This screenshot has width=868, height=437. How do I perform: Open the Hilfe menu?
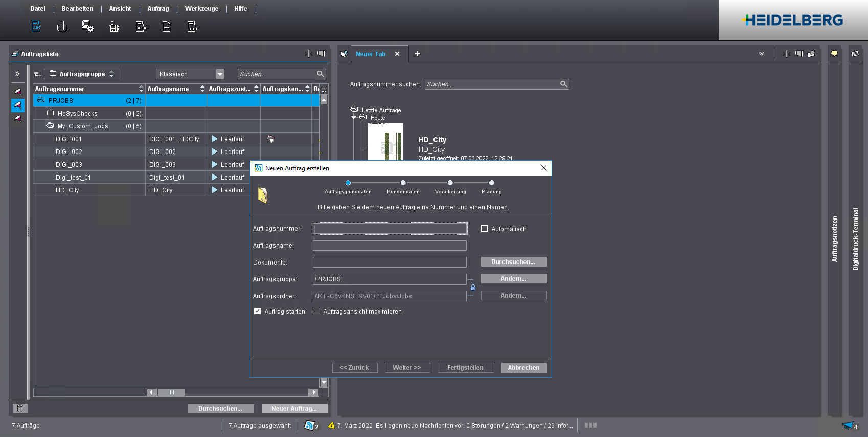click(x=241, y=9)
